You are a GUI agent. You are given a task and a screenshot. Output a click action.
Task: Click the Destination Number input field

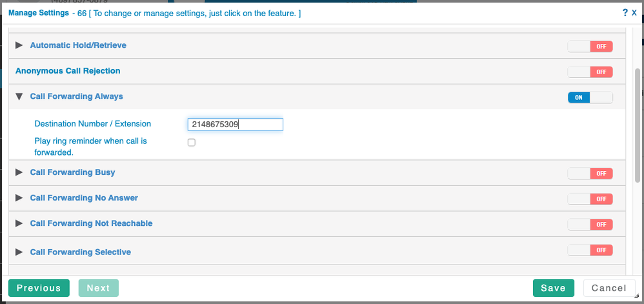click(x=235, y=125)
